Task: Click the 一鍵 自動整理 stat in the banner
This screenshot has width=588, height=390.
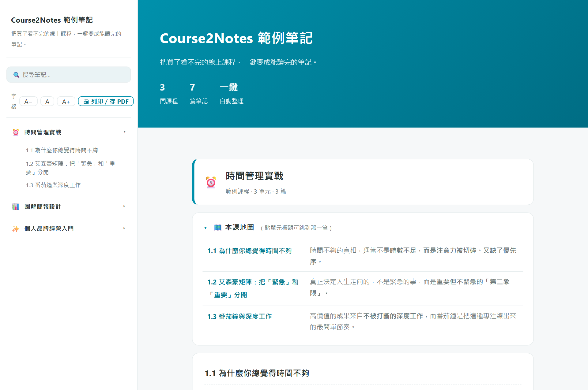Action: 232,94
